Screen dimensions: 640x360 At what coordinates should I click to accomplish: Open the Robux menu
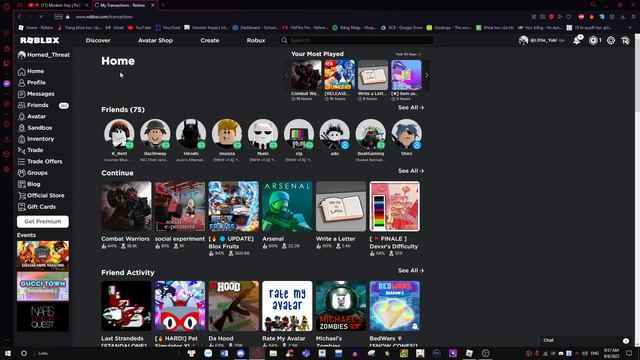tap(256, 40)
